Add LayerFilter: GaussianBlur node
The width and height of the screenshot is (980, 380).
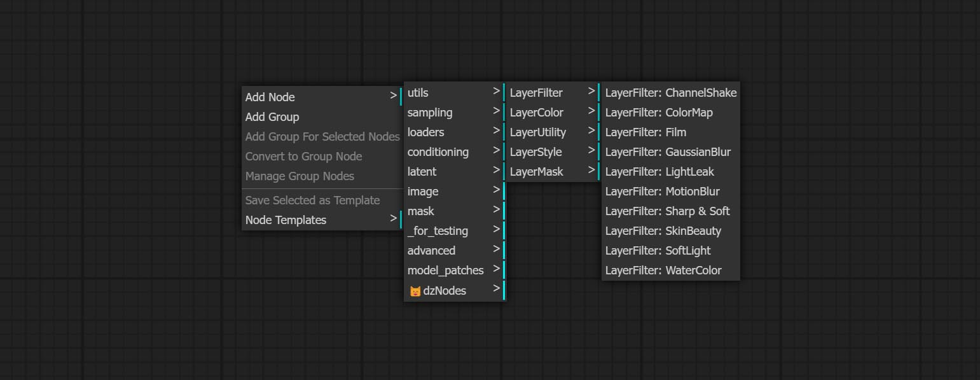(668, 152)
